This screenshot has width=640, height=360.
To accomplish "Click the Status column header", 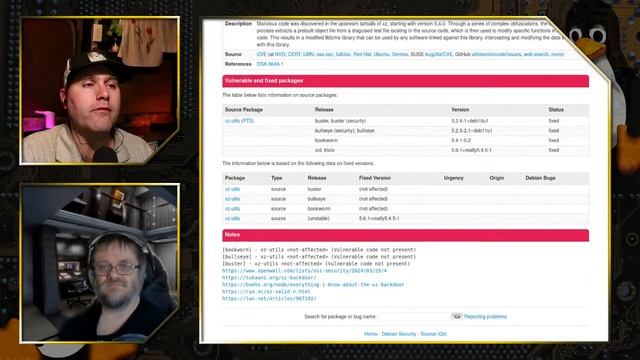I will click(x=556, y=110).
